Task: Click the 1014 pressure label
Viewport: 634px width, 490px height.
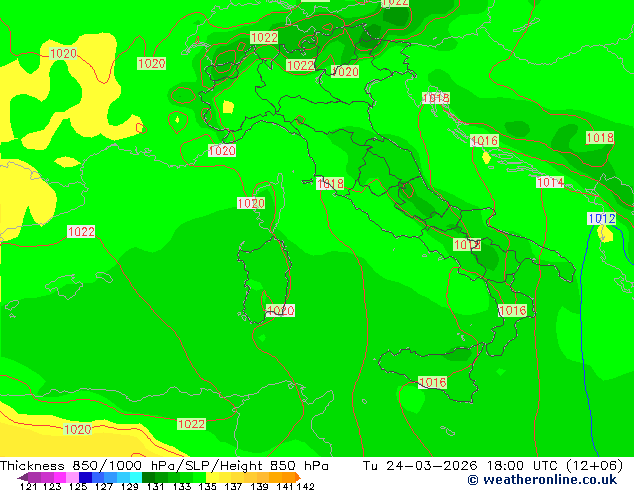Action: 550,182
